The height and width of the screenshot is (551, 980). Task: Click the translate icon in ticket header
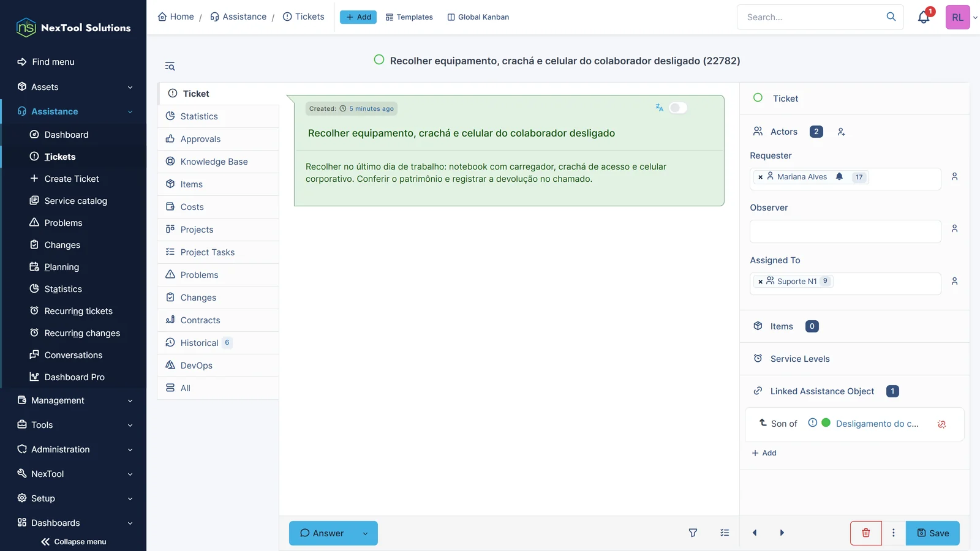pyautogui.click(x=659, y=108)
